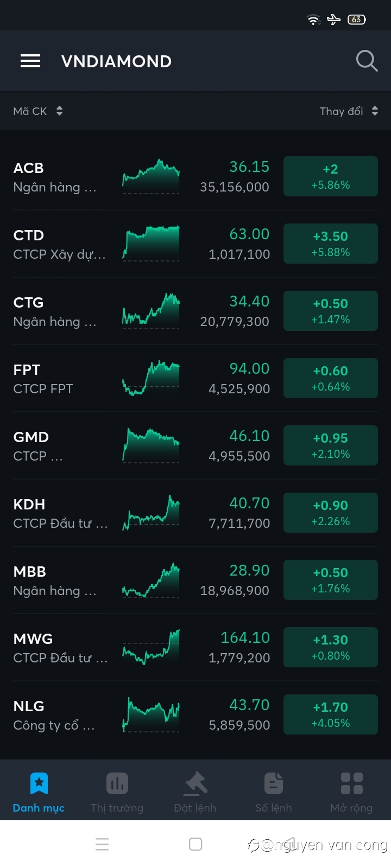
Task: Tap the search magnifier icon
Action: click(x=367, y=61)
